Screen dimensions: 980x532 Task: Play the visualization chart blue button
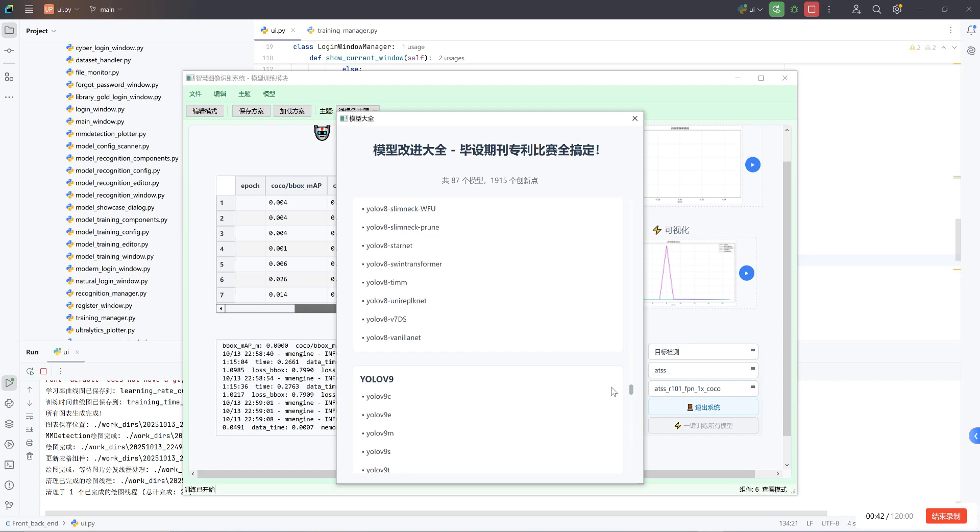coord(746,273)
